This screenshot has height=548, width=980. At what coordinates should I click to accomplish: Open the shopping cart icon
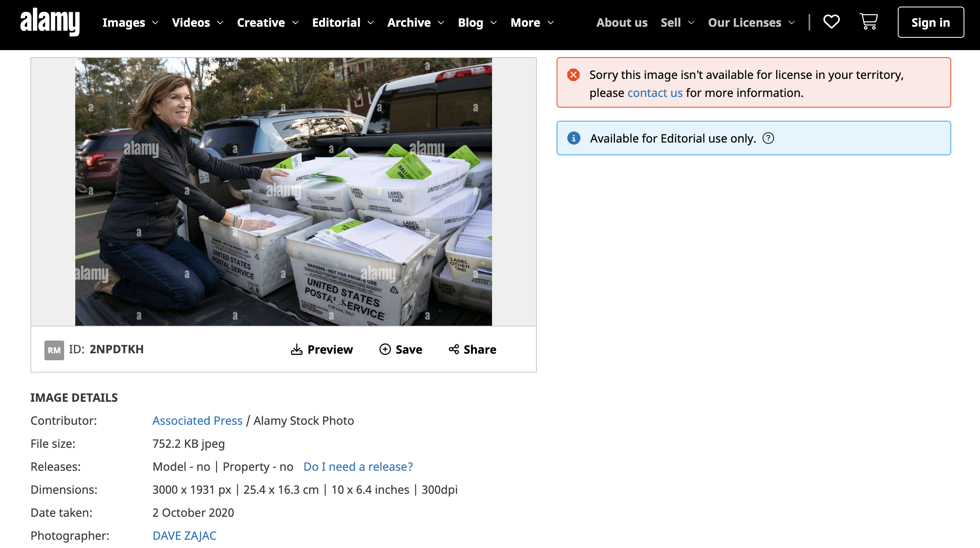pos(869,22)
